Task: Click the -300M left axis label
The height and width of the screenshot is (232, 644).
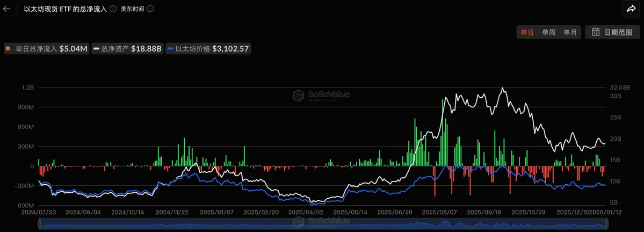Action: coord(25,186)
